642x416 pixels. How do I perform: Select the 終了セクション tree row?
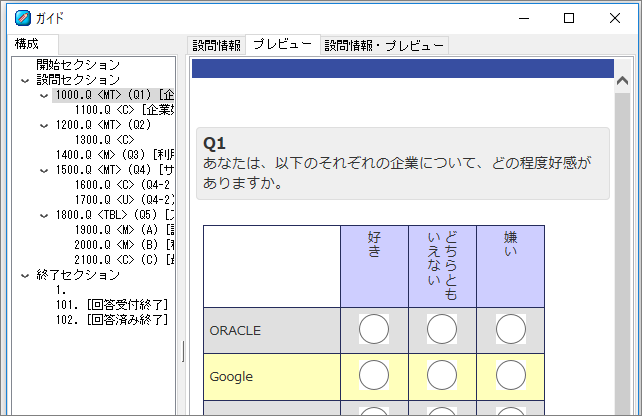coord(78,275)
